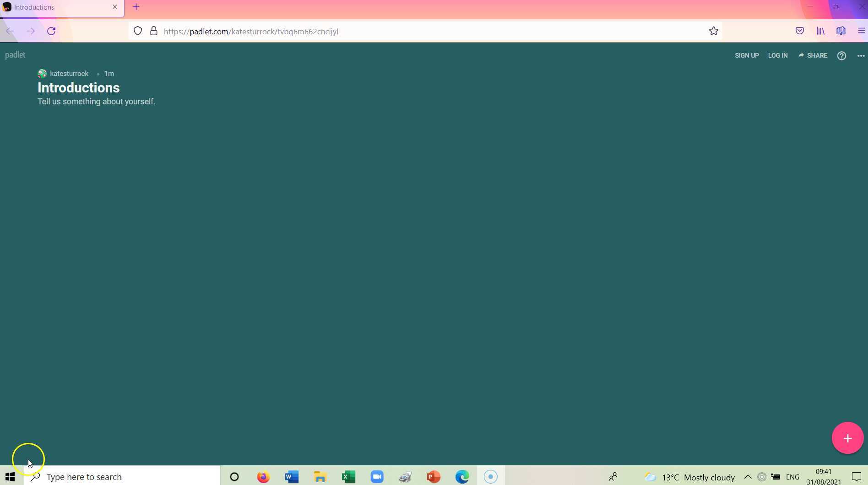Screen dimensions: 868x485
Task: Open the padlet home logo
Action: 15,55
